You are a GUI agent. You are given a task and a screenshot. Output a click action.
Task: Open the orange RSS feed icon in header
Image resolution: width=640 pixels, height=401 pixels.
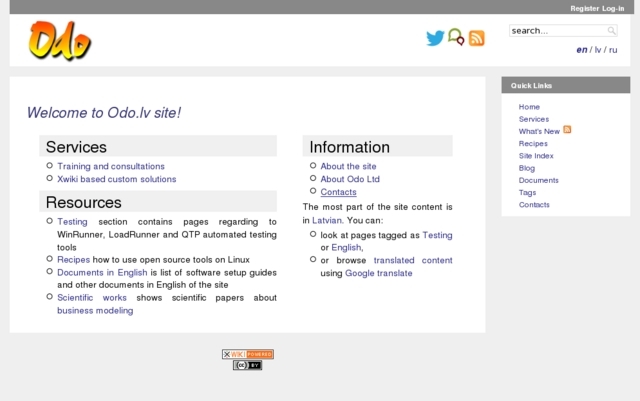(477, 38)
